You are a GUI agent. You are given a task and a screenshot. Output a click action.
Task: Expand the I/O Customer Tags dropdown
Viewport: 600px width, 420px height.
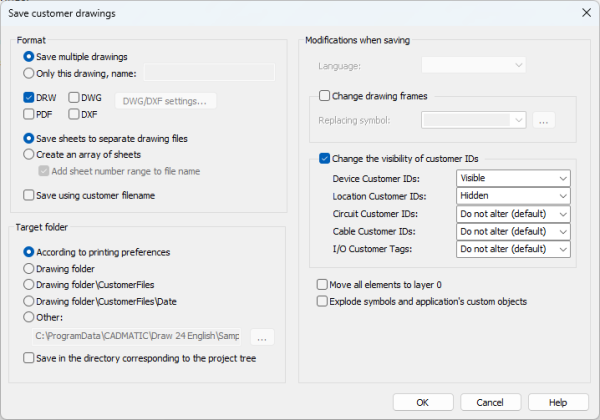click(513, 249)
